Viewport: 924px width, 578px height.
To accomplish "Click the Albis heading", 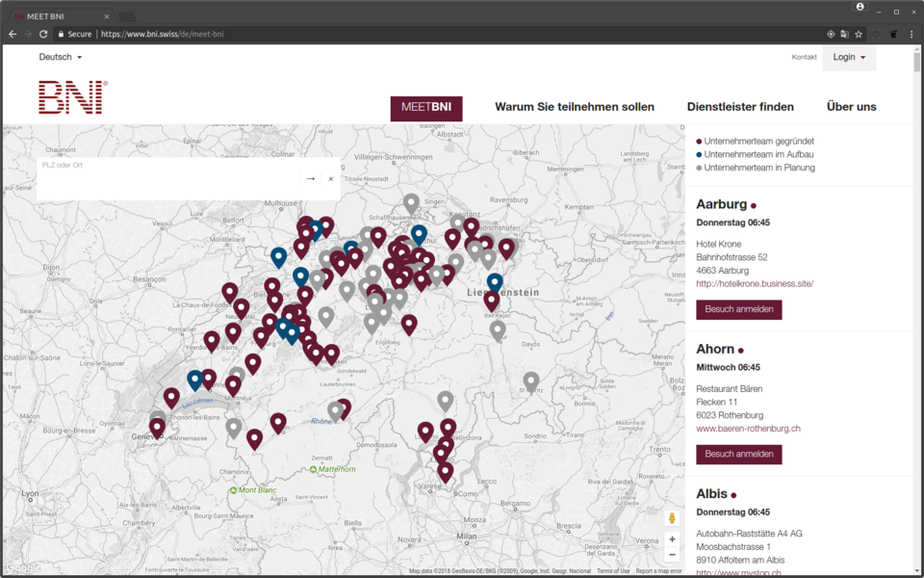I will (x=712, y=493).
